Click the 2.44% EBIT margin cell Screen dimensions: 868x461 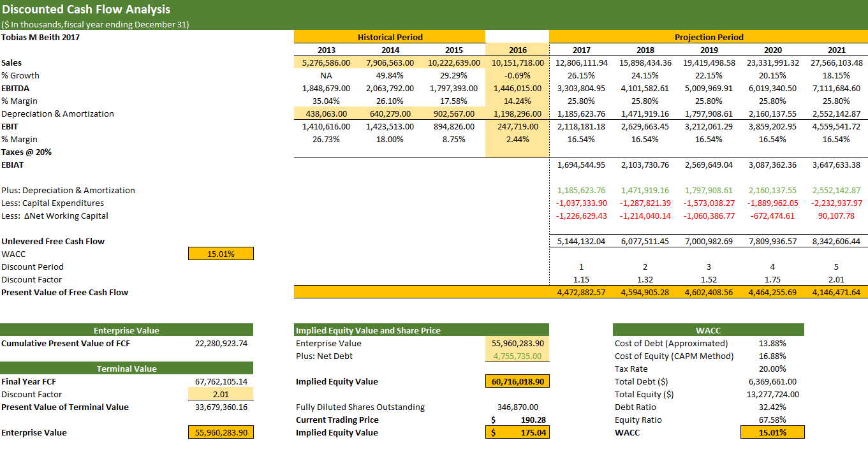[x=517, y=139]
